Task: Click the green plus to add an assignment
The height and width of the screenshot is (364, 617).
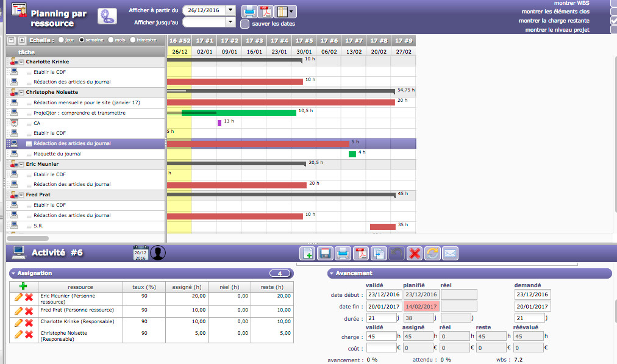Action: pyautogui.click(x=23, y=287)
